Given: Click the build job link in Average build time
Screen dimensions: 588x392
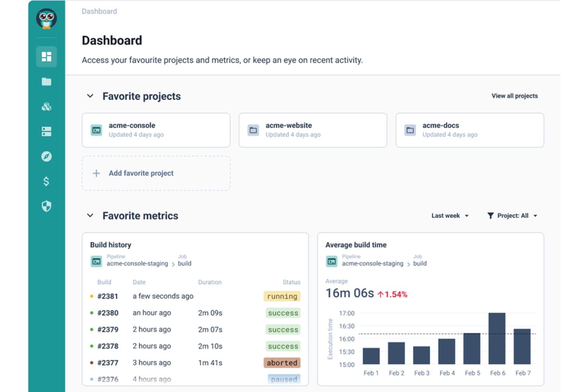Looking at the screenshot, I should (x=420, y=263).
